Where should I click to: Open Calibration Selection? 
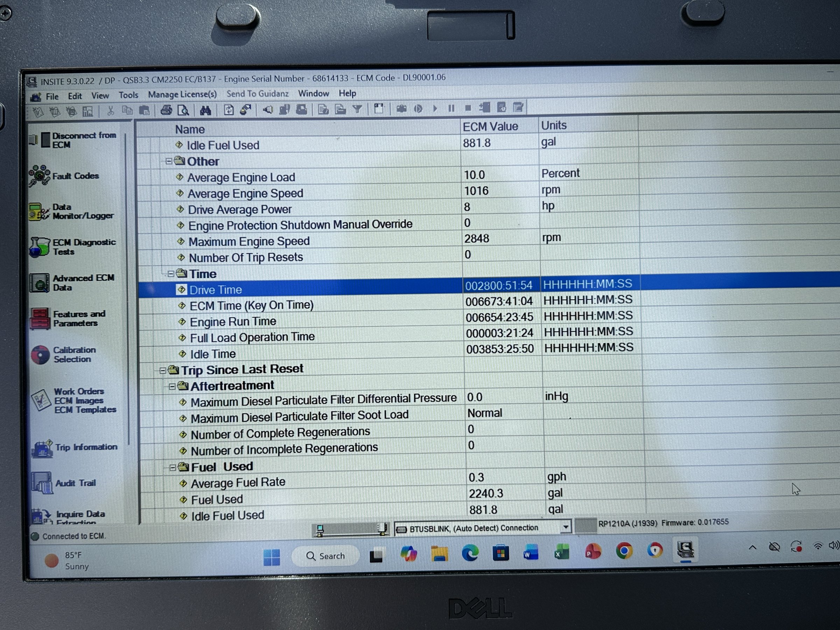point(63,354)
